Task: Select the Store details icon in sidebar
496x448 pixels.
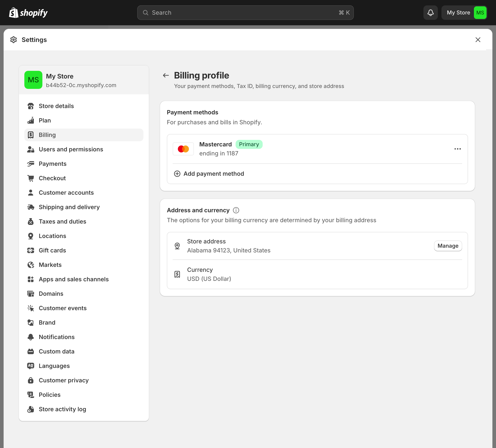Action: 31,106
